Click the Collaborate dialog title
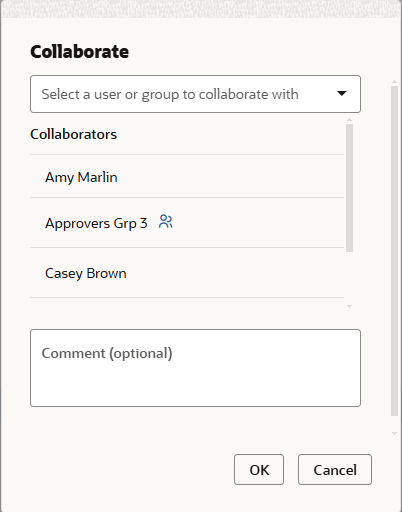This screenshot has width=402, height=512. [80, 51]
